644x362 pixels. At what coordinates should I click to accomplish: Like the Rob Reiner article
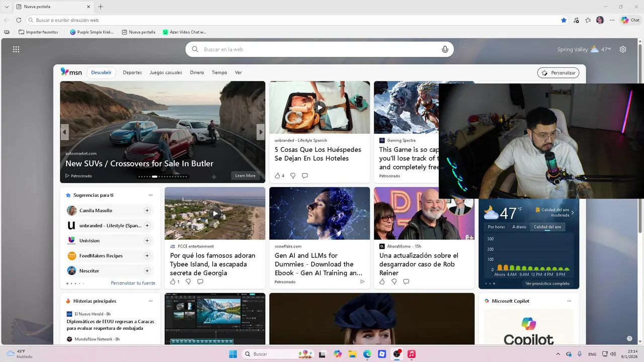tap(382, 282)
